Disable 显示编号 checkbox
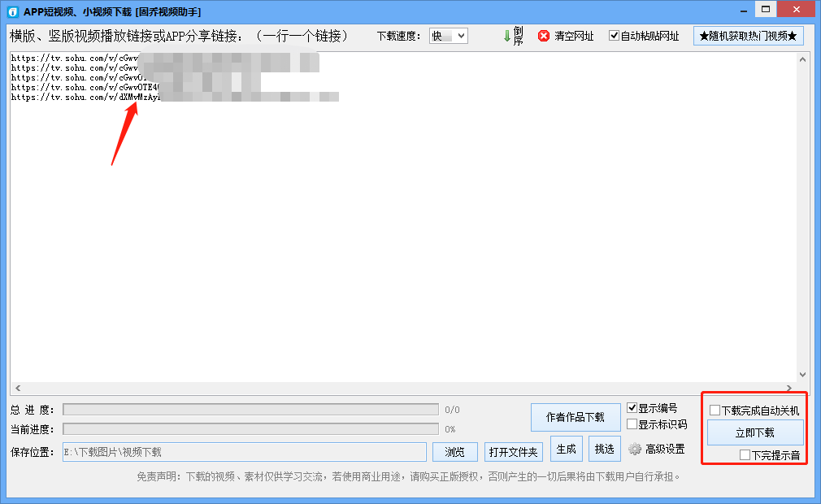This screenshot has height=504, width=821. coord(632,408)
